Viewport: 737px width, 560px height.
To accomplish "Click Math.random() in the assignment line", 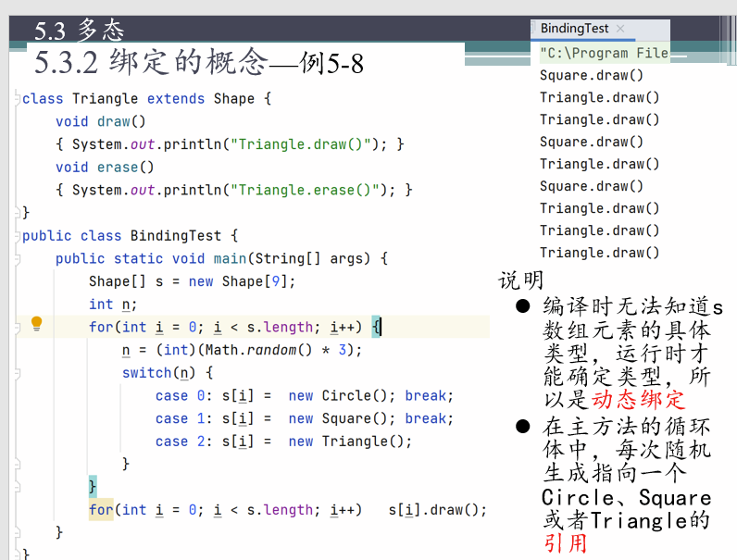I will pyautogui.click(x=258, y=351).
